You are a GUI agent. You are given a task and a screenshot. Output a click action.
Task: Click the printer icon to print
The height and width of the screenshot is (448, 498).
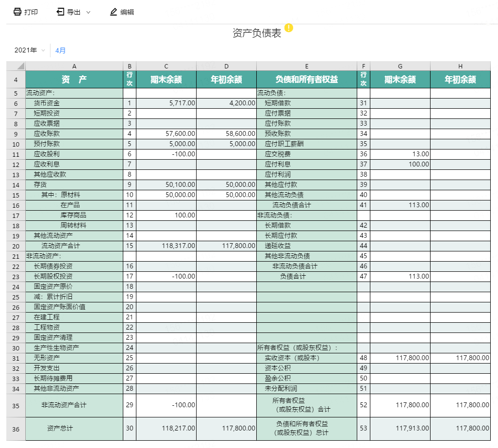(x=17, y=12)
